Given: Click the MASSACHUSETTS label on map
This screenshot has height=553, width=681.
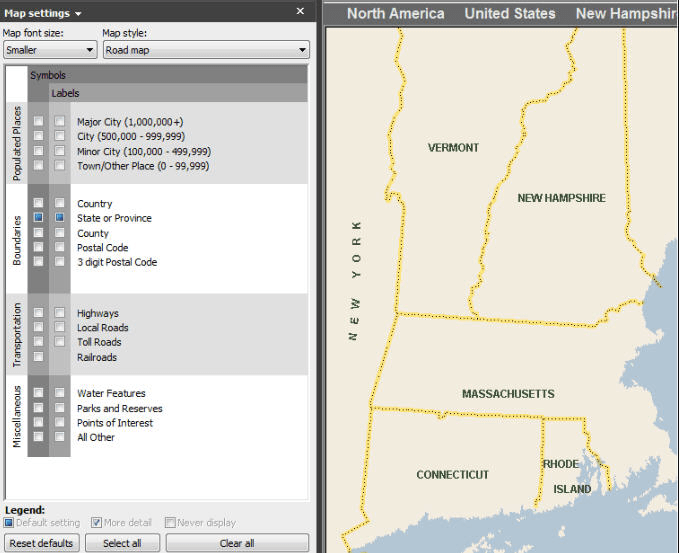Looking at the screenshot, I should 508,394.
